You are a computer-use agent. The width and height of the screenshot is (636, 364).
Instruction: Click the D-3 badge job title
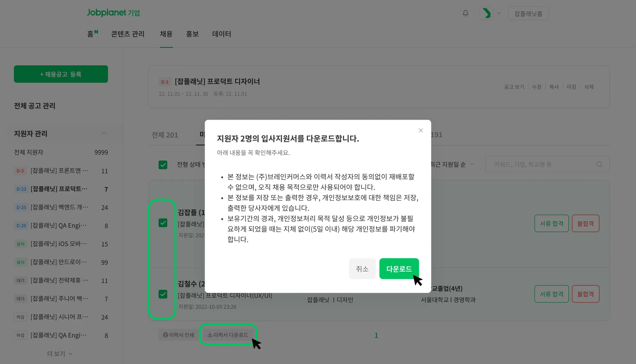point(217,82)
